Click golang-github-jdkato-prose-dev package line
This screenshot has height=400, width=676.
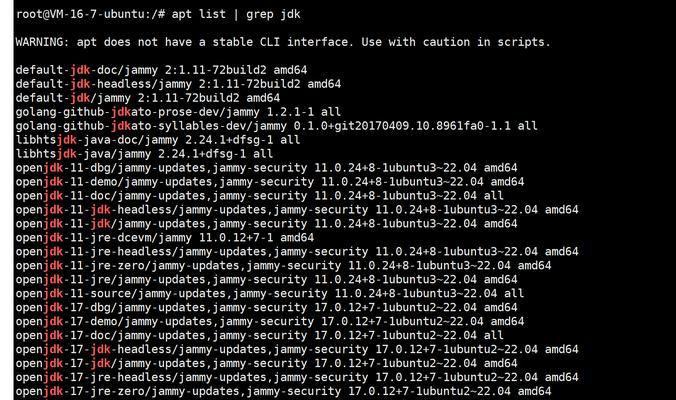[178, 112]
